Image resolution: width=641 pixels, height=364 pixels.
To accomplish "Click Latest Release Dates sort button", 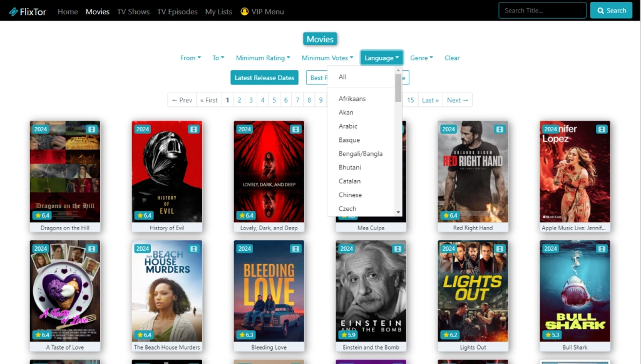I will coord(265,78).
